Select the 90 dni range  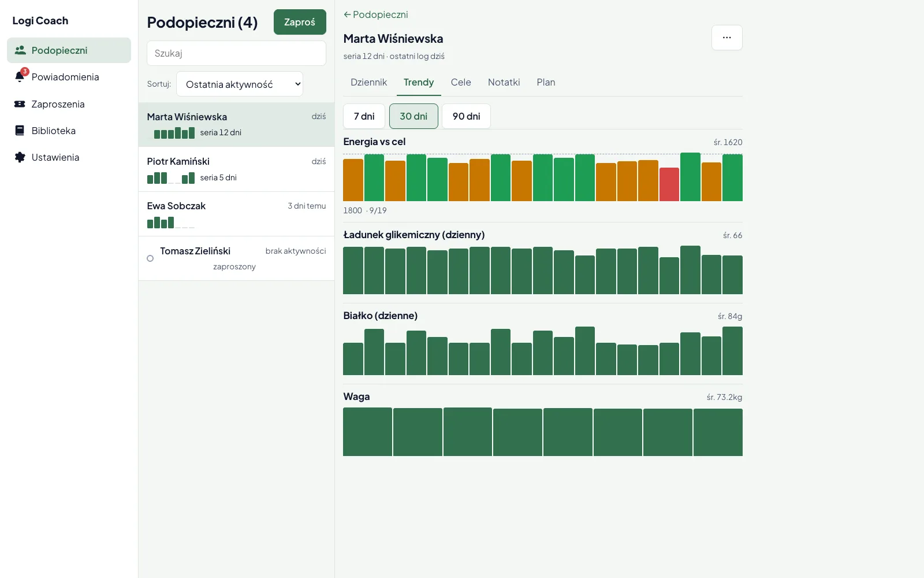467,116
